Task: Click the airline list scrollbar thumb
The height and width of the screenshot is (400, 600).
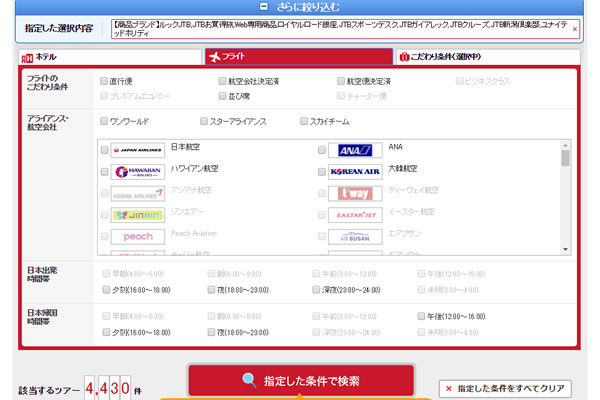Action: [565, 158]
